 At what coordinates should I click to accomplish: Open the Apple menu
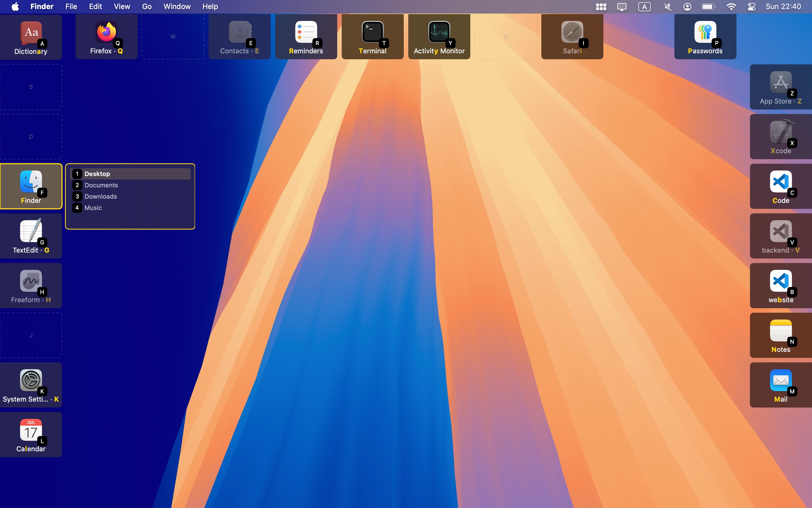click(x=16, y=6)
